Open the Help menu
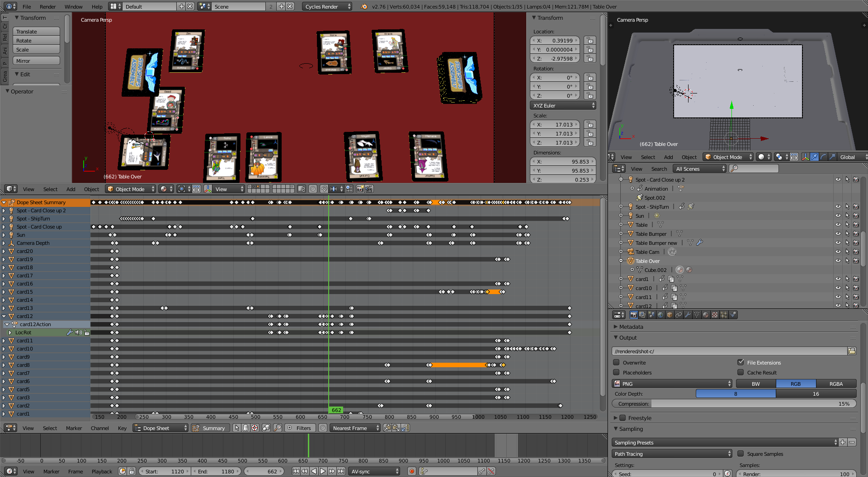The height and width of the screenshot is (477, 868). (97, 6)
